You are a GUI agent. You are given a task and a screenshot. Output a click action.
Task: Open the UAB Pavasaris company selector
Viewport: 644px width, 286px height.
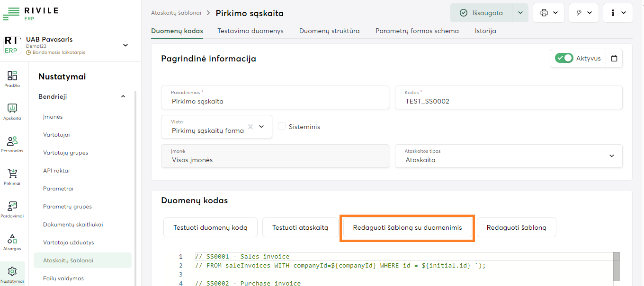tap(125, 45)
